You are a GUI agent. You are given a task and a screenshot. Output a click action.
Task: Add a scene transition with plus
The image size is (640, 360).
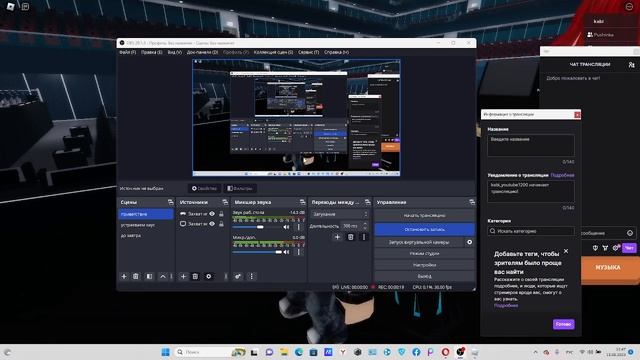tap(337, 237)
